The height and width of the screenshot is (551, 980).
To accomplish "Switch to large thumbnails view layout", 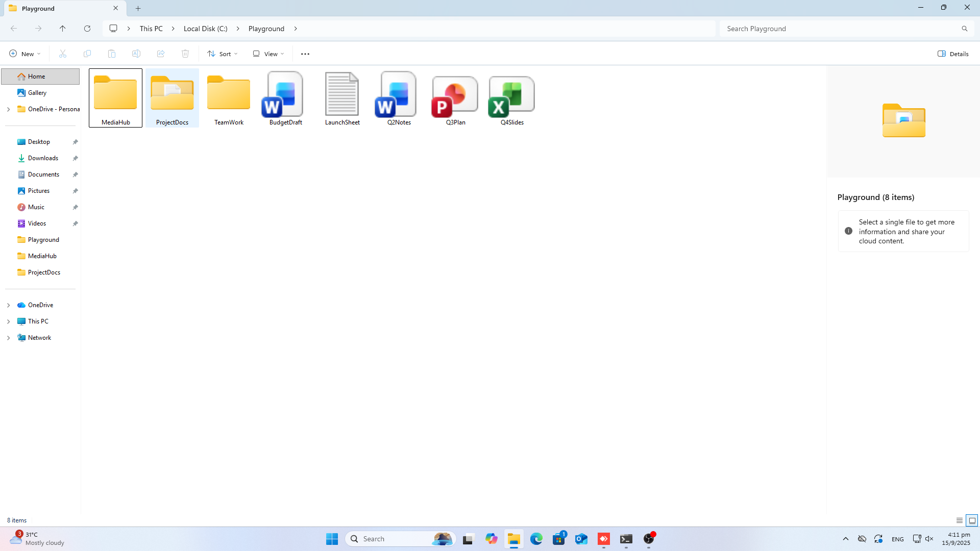I will [x=972, y=520].
